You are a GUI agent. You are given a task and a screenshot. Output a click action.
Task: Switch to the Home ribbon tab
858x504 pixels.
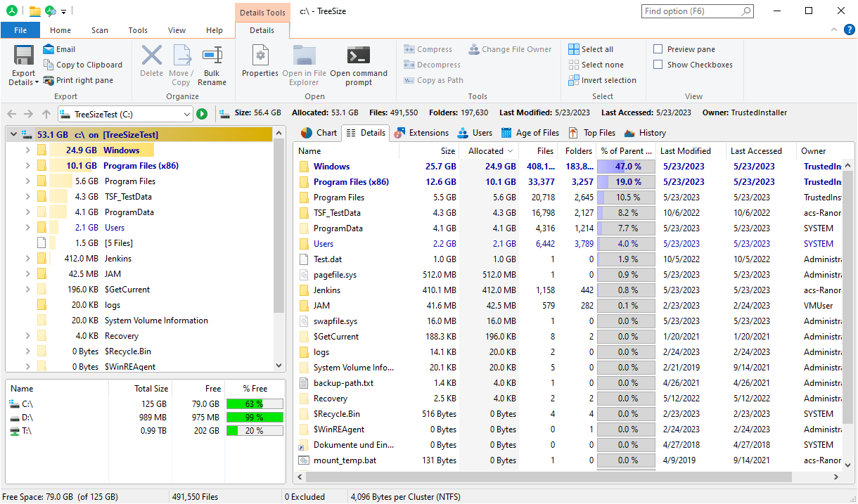(x=60, y=30)
